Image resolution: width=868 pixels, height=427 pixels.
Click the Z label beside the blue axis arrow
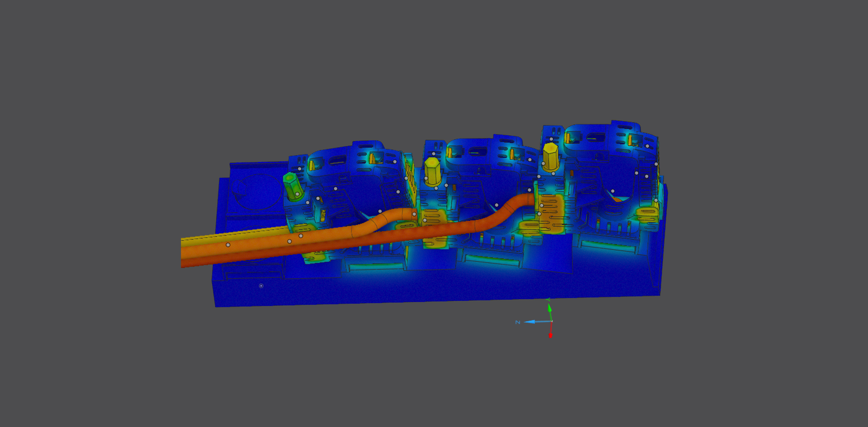coord(518,323)
